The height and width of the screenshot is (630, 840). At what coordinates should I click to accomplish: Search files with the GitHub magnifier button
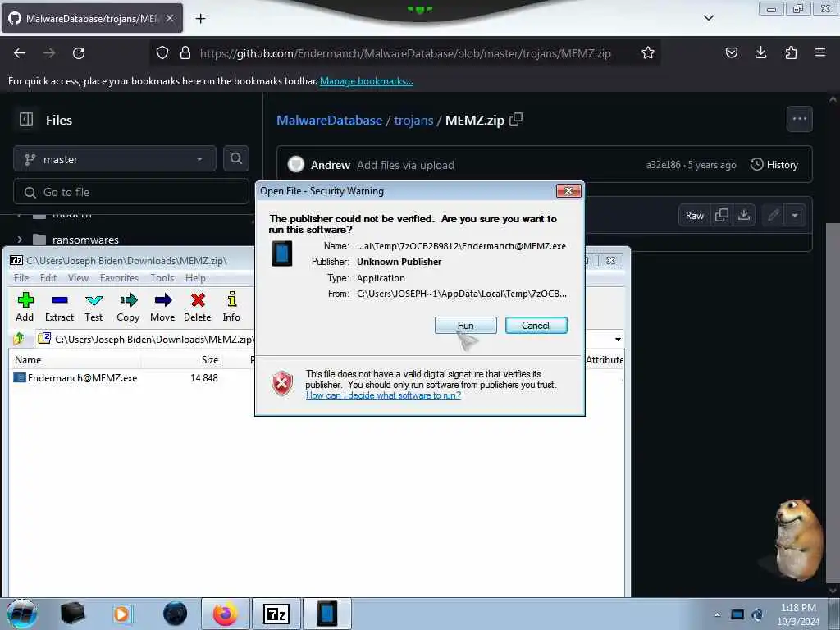click(236, 158)
